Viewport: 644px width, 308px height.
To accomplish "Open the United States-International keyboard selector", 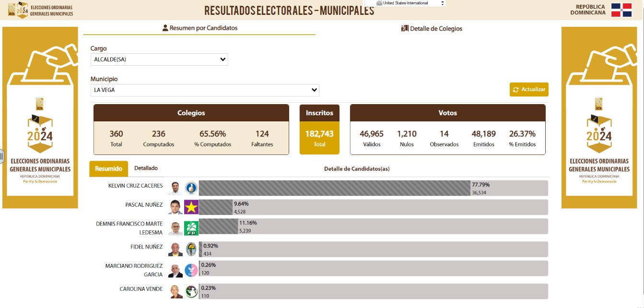I will coord(410,3).
